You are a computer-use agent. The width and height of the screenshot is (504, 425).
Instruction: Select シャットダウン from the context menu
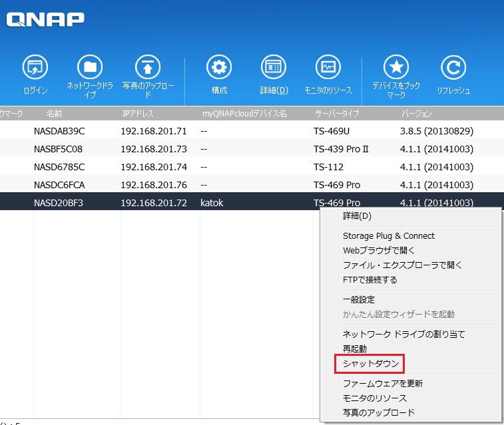coord(371,364)
